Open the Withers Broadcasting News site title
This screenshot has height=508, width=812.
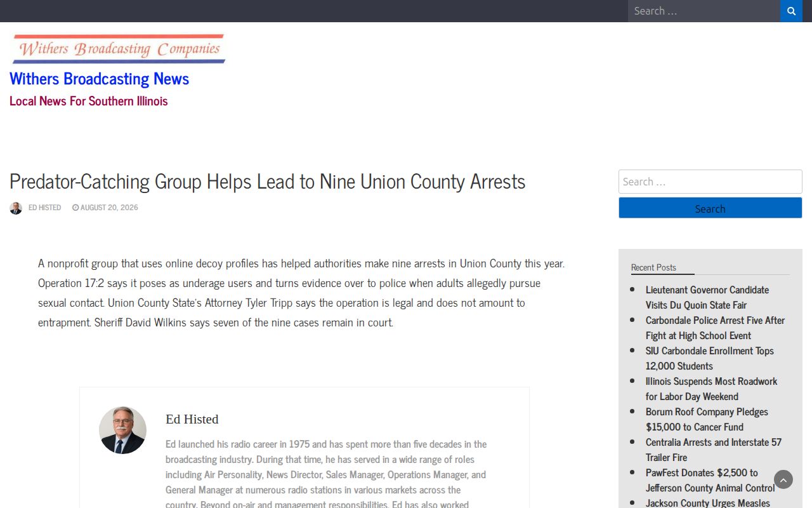click(99, 79)
